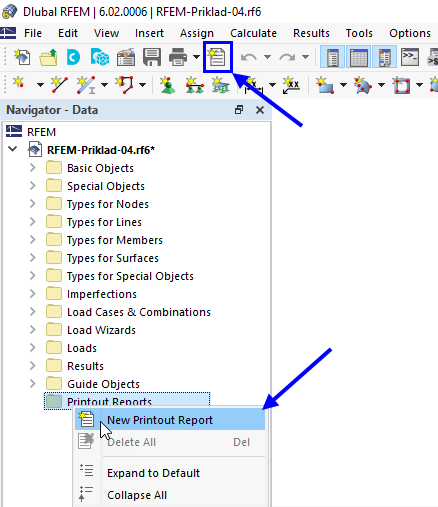Open the curved surface dropdown arrow

(382, 85)
